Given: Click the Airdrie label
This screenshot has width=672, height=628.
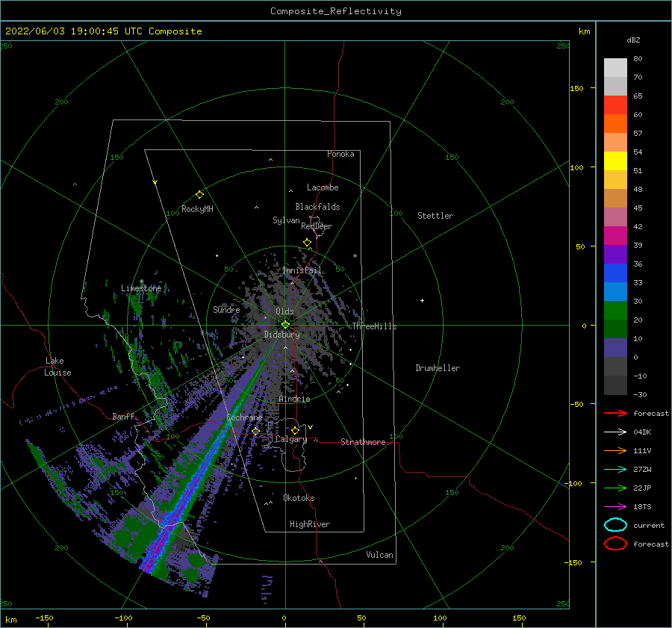Looking at the screenshot, I should point(294,399).
